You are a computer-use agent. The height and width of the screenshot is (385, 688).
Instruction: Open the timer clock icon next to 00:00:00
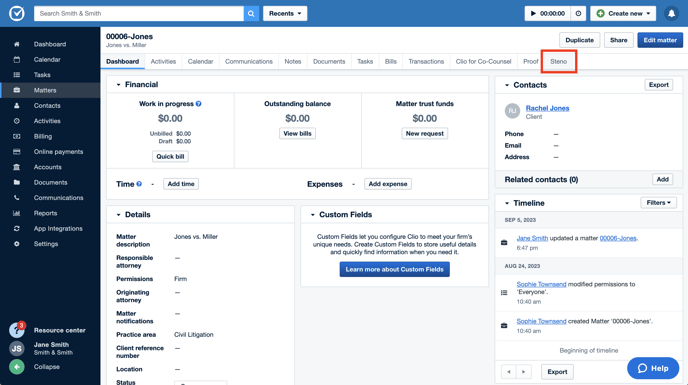click(x=578, y=14)
